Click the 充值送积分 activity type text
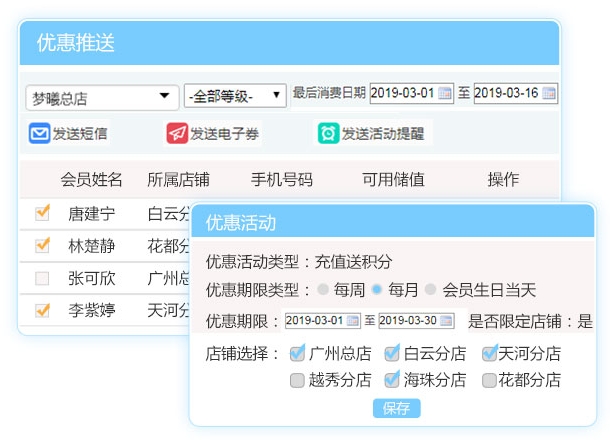Screen dimensions: 616x448 (353, 261)
